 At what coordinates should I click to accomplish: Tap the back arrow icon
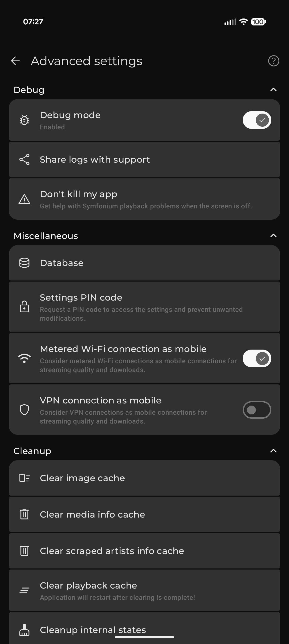[x=16, y=61]
